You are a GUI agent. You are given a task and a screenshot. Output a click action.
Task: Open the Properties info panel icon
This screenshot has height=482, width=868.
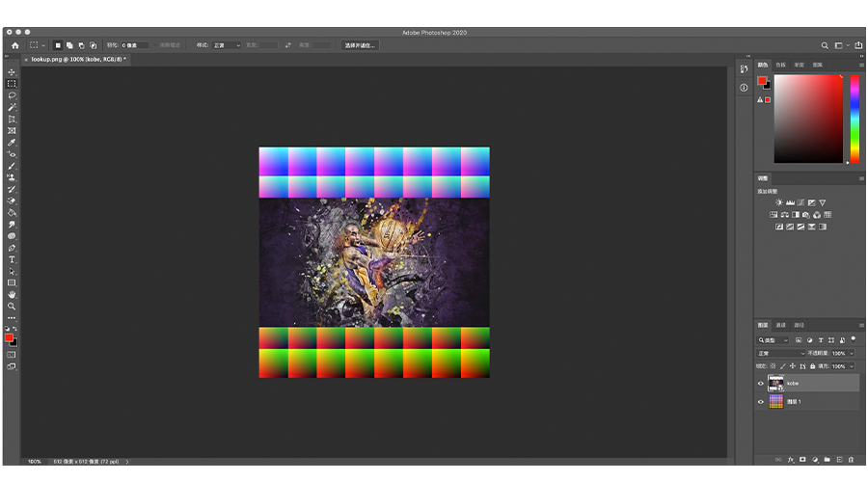click(744, 88)
